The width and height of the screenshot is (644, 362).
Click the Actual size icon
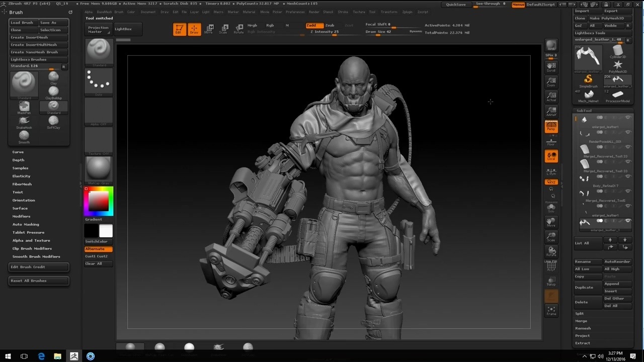coord(551,97)
